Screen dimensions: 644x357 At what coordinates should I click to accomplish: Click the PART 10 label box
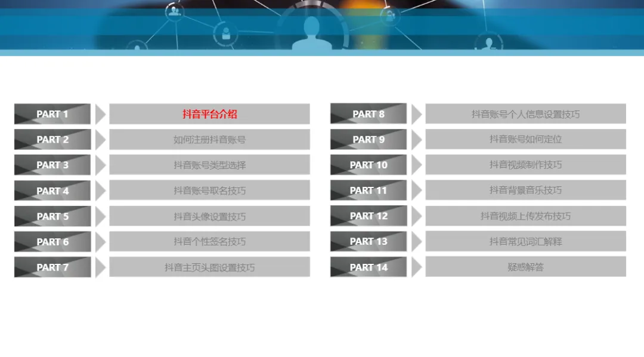369,165
